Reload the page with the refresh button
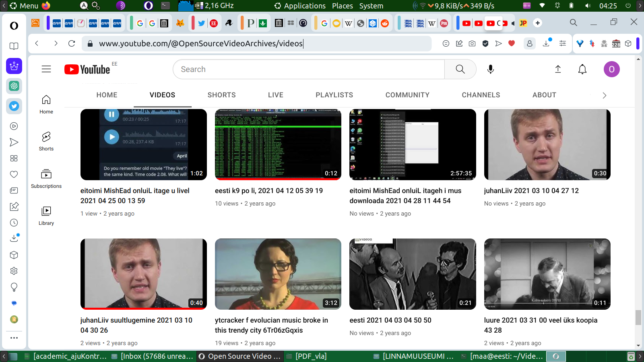Image resolution: width=644 pixels, height=362 pixels. [x=72, y=43]
